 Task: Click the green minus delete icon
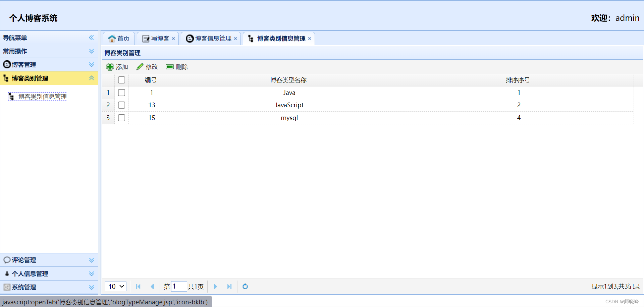[170, 67]
